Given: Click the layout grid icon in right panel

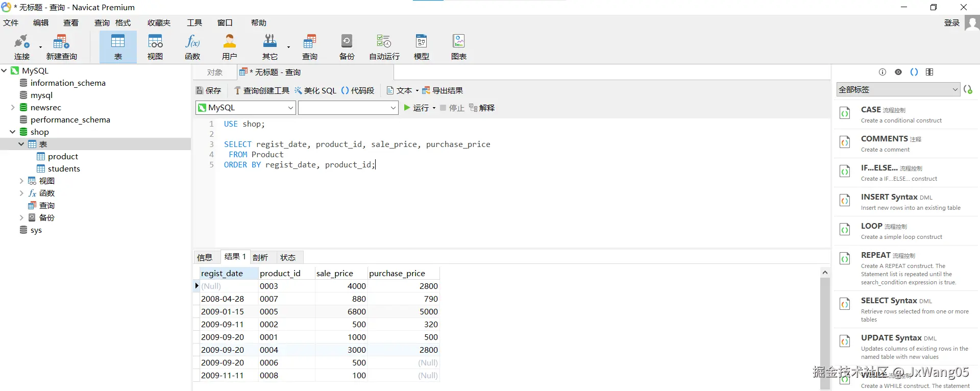Looking at the screenshot, I should [x=929, y=72].
